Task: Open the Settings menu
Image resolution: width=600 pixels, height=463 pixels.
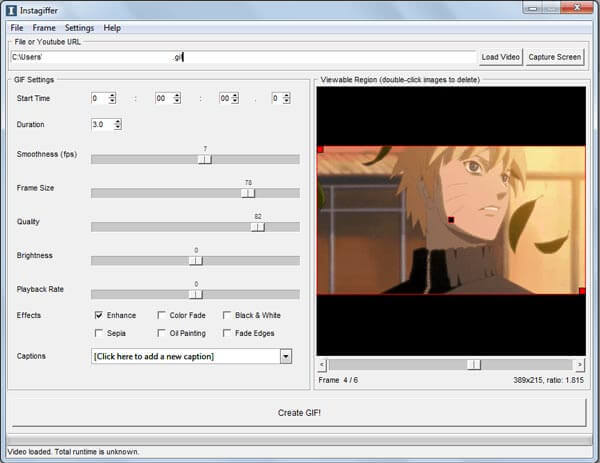Action: pos(79,28)
